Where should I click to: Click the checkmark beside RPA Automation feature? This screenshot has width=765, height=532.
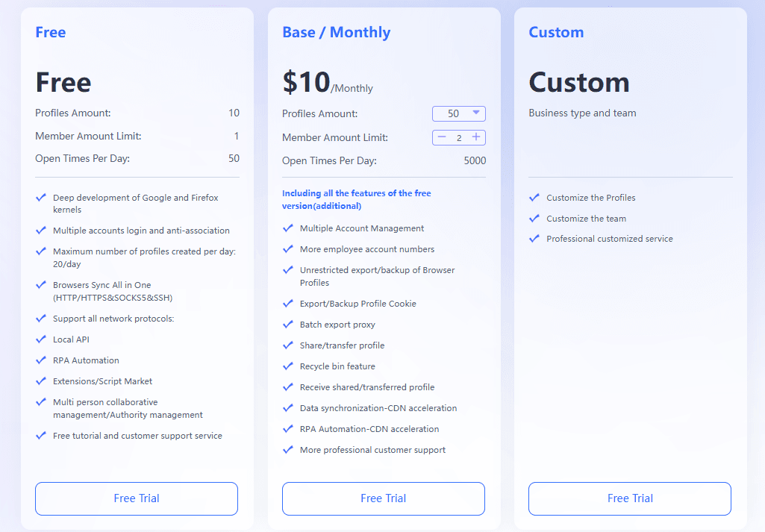(x=41, y=360)
